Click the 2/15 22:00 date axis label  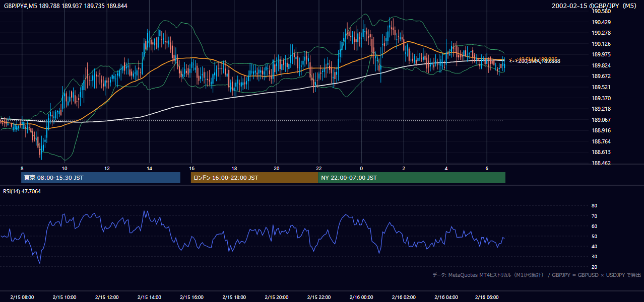[x=319, y=297]
